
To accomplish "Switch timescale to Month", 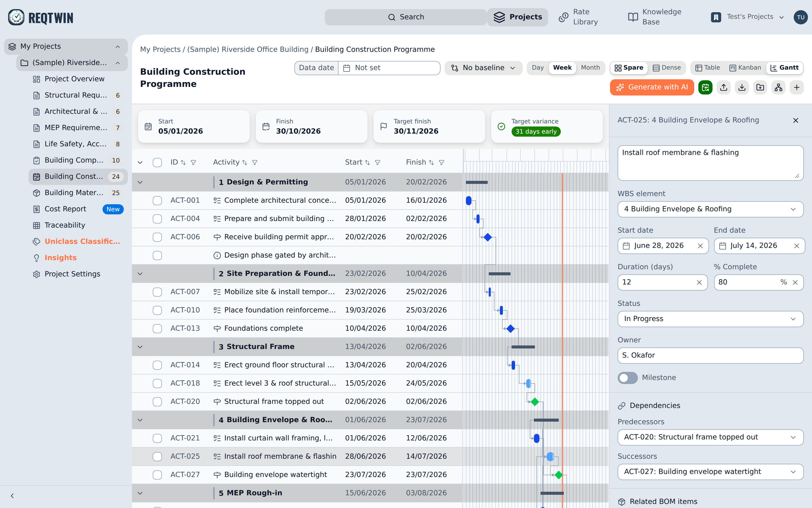I will [x=590, y=68].
